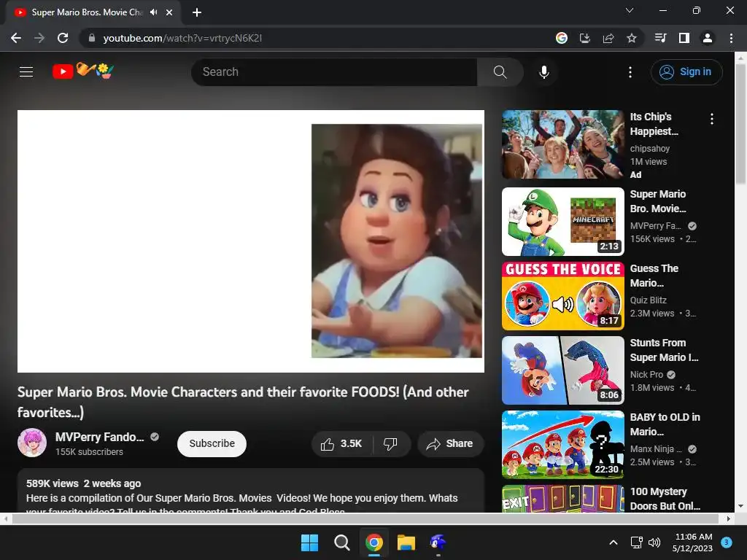Open Quiz Blitz channel name

tap(648, 300)
